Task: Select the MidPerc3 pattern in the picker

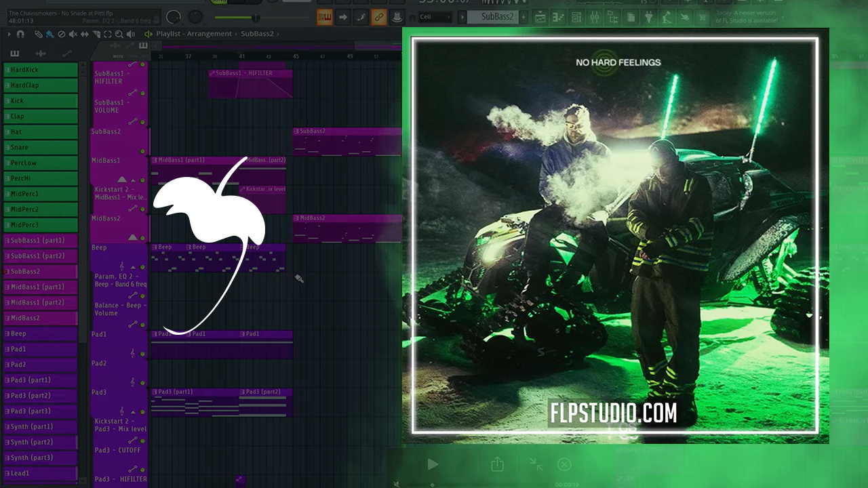Action: tap(41, 225)
